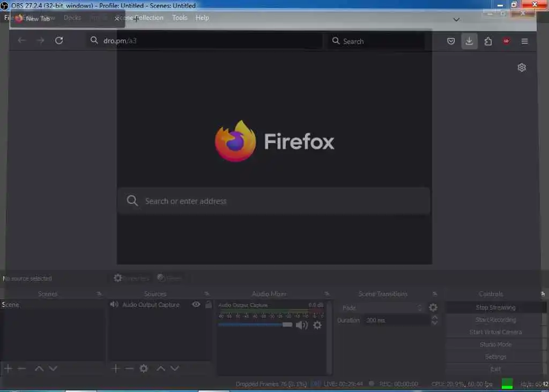Viewport: 549px width, 392px height.
Task: Open Audio Output Capture mixer settings gear
Action: point(317,325)
